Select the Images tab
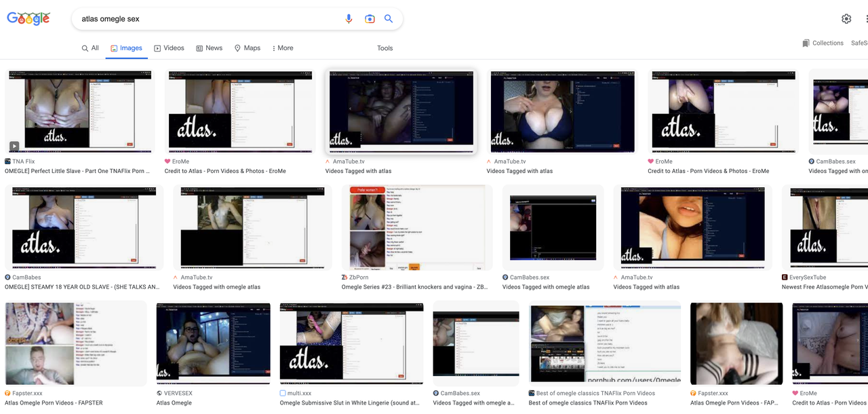The image size is (868, 414). (x=127, y=48)
